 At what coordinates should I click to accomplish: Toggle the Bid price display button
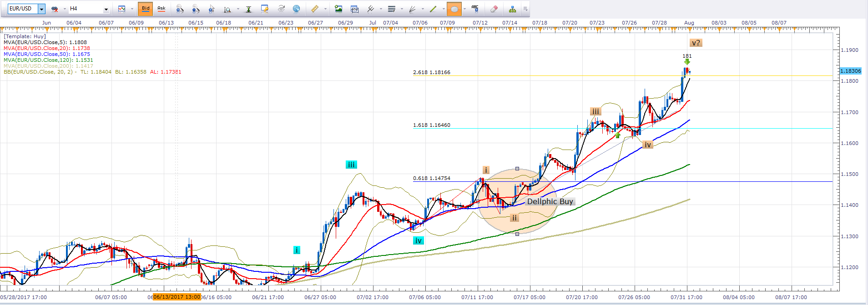tap(146, 9)
